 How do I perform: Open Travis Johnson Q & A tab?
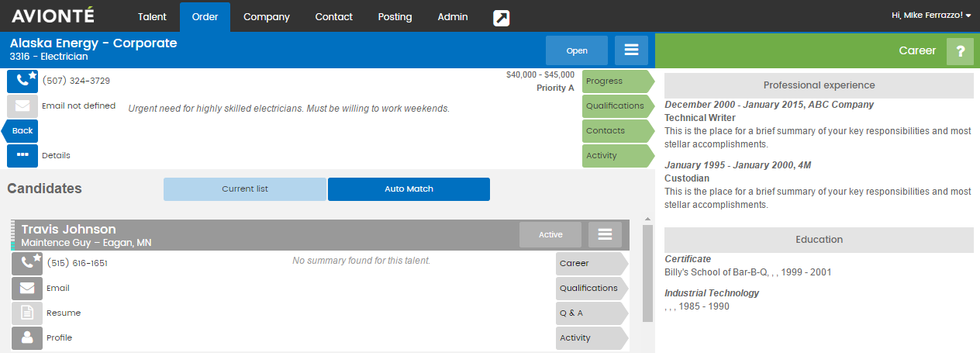coord(592,313)
